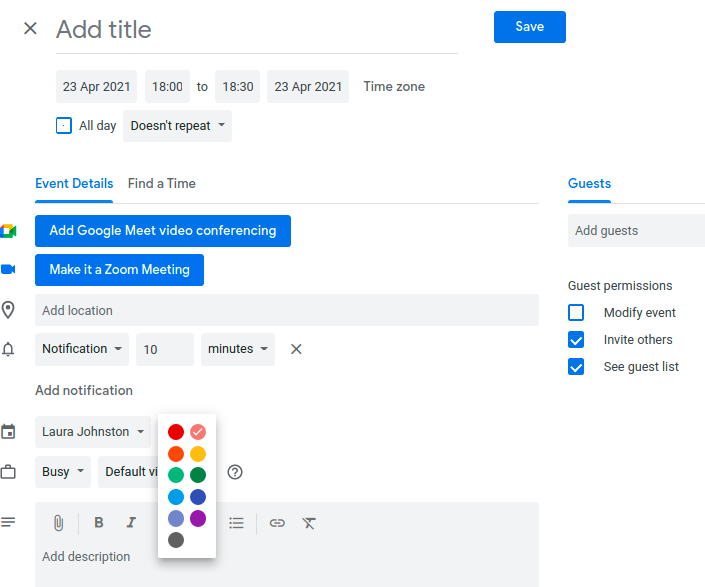
Task: Pick the start date 23 Apr 2021
Action: tap(97, 86)
